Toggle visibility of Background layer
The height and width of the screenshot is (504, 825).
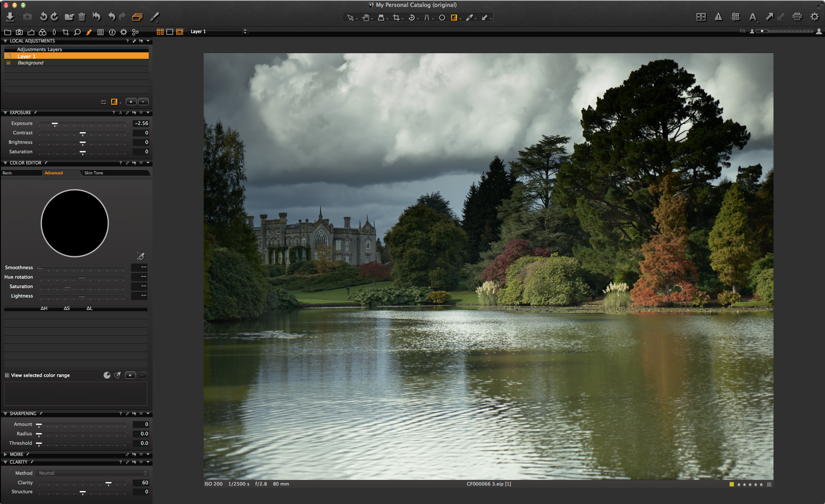pos(9,63)
